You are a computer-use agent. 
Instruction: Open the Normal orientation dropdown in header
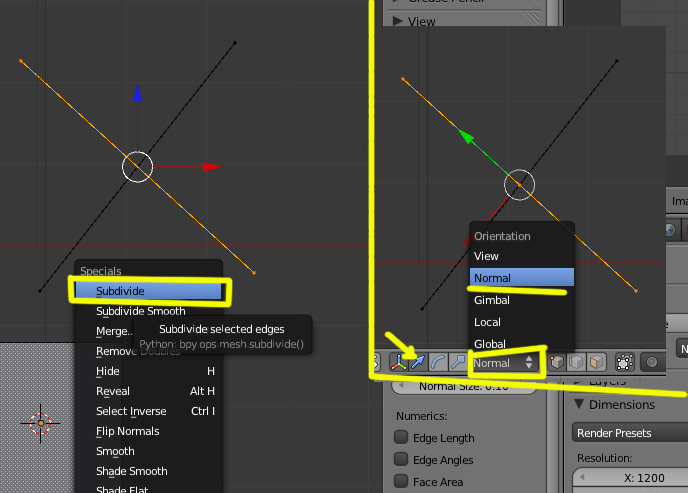503,363
